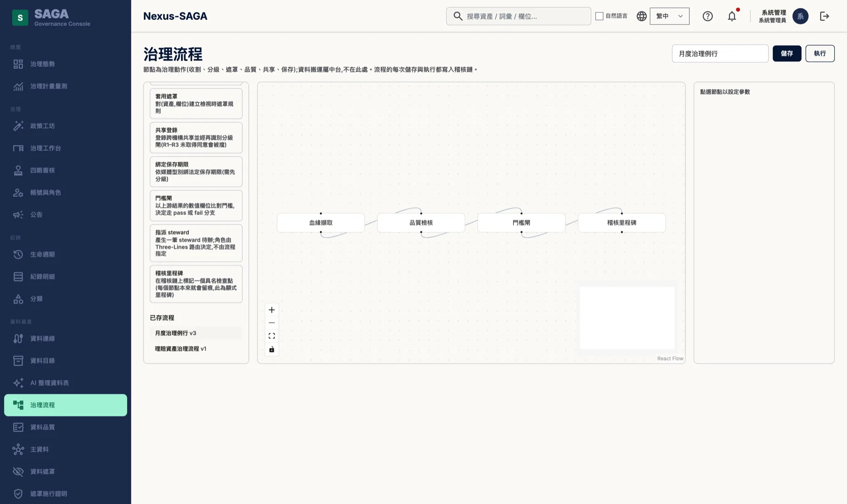Viewport: 847px width, 504px height.
Task: Open help question mark icon
Action: (x=708, y=16)
